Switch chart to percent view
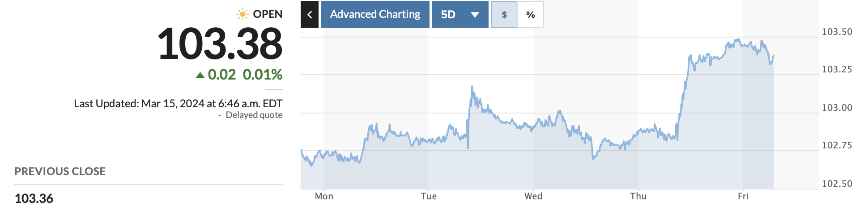This screenshot has height=219, width=868. [x=531, y=14]
